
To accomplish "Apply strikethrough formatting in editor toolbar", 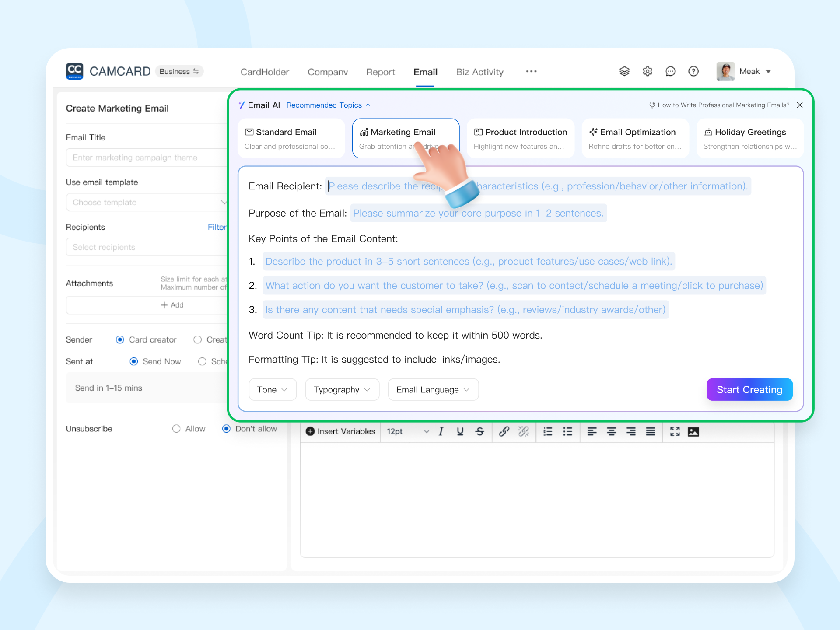I will coord(479,432).
